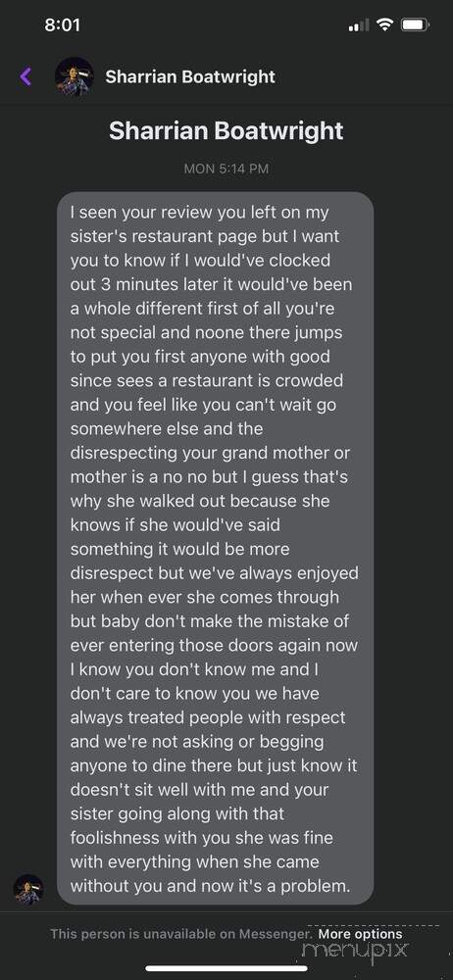453x980 pixels.
Task: Tap message line "without you and now it's a problem"
Action: (211, 886)
